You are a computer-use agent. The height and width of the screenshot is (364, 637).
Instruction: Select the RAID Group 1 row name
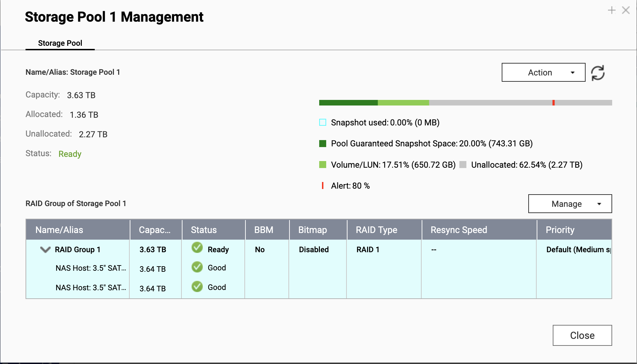pos(78,249)
